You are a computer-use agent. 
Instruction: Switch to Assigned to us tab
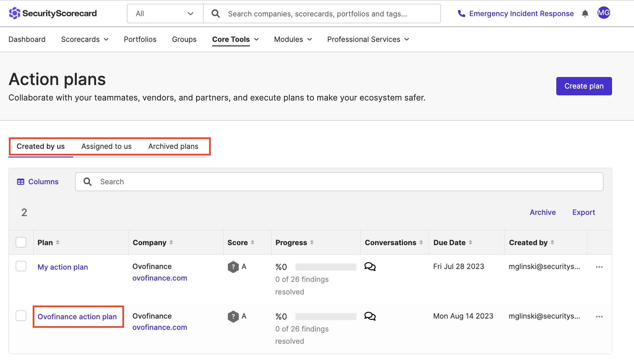point(106,146)
